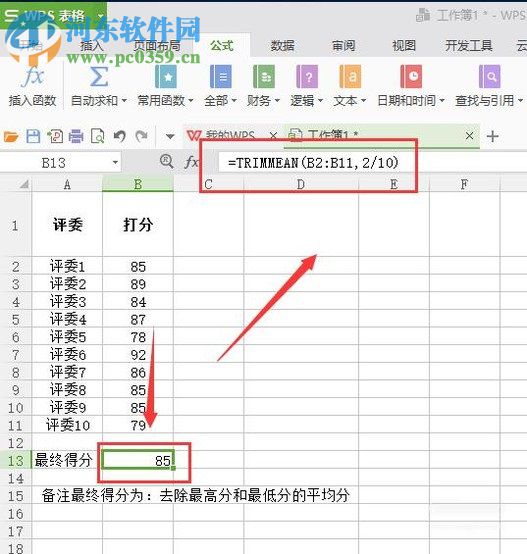Switch to the 公式 ribbon tab
This screenshot has height=554, width=527.
pyautogui.click(x=222, y=46)
